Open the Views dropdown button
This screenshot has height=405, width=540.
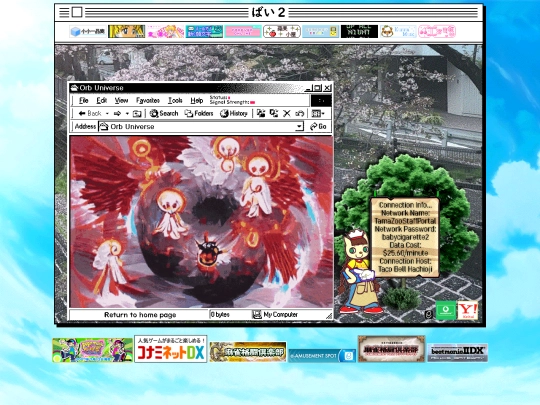coord(318,113)
